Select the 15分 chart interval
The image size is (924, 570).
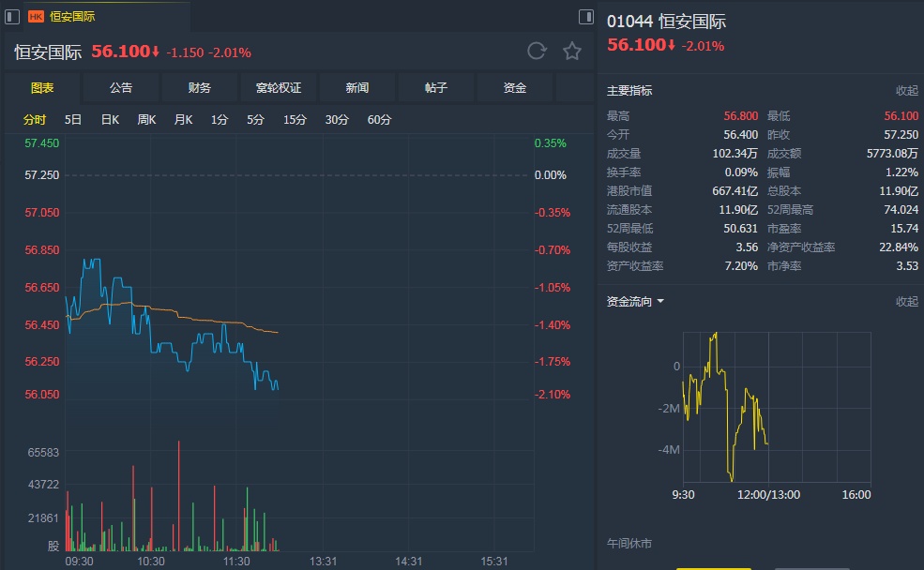pyautogui.click(x=295, y=120)
